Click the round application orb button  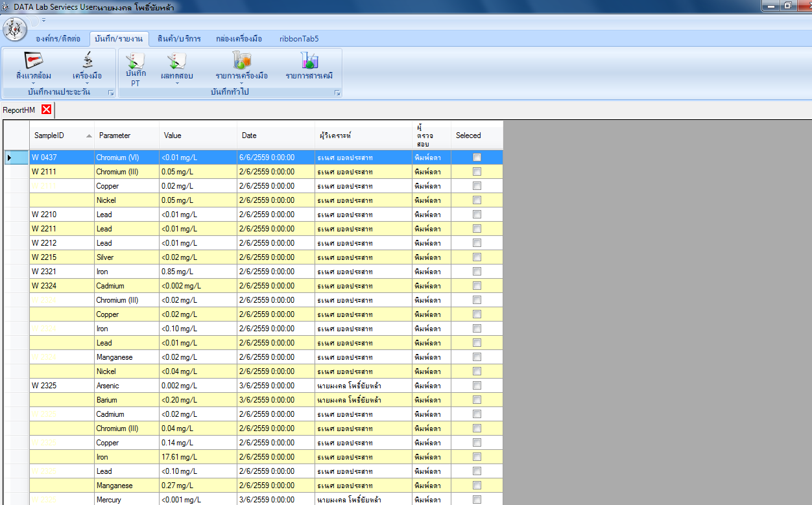15,29
